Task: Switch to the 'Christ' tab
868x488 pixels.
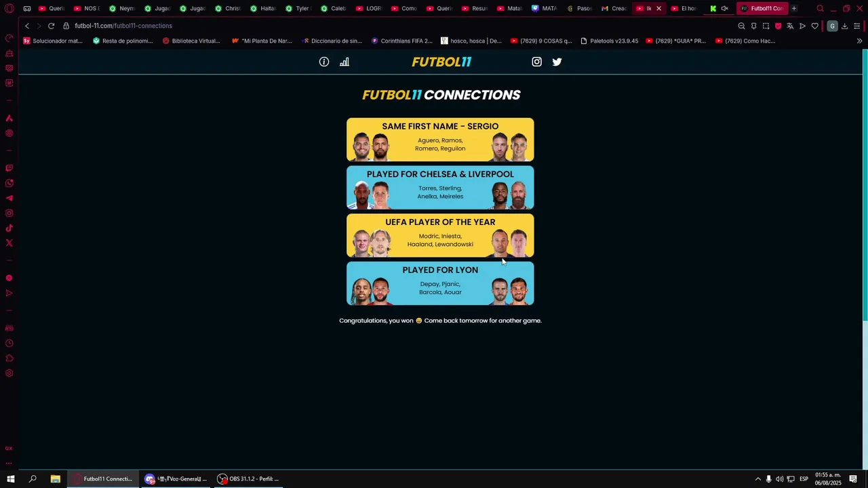Action: pyautogui.click(x=227, y=9)
